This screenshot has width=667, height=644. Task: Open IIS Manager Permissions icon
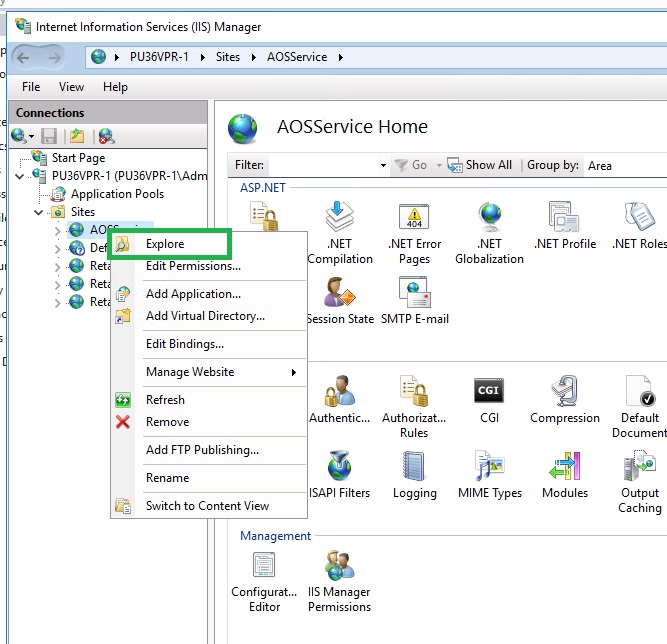339,566
